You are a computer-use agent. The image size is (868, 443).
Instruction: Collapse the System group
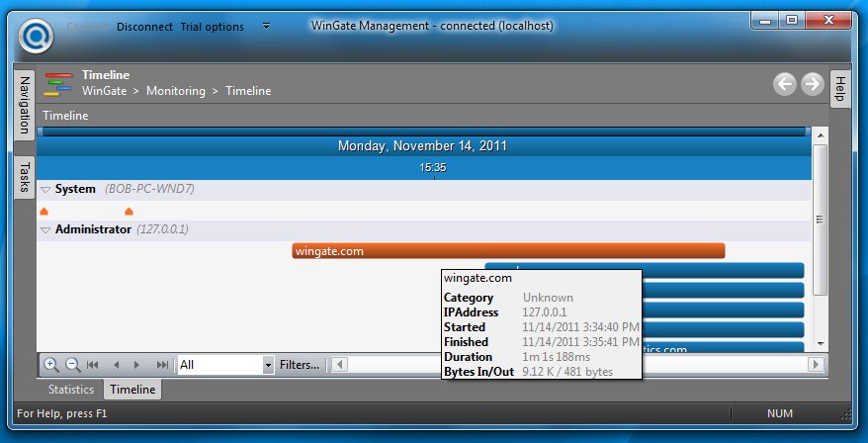45,189
